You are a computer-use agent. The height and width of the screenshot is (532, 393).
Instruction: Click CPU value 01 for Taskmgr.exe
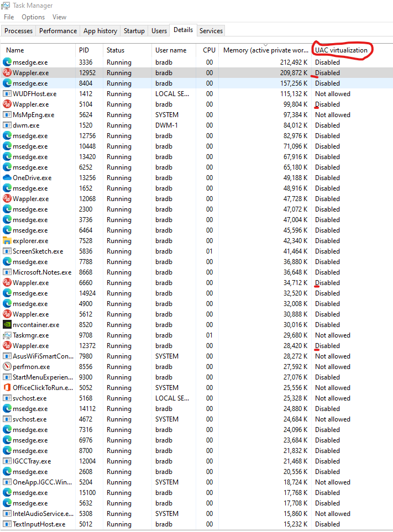pos(209,335)
